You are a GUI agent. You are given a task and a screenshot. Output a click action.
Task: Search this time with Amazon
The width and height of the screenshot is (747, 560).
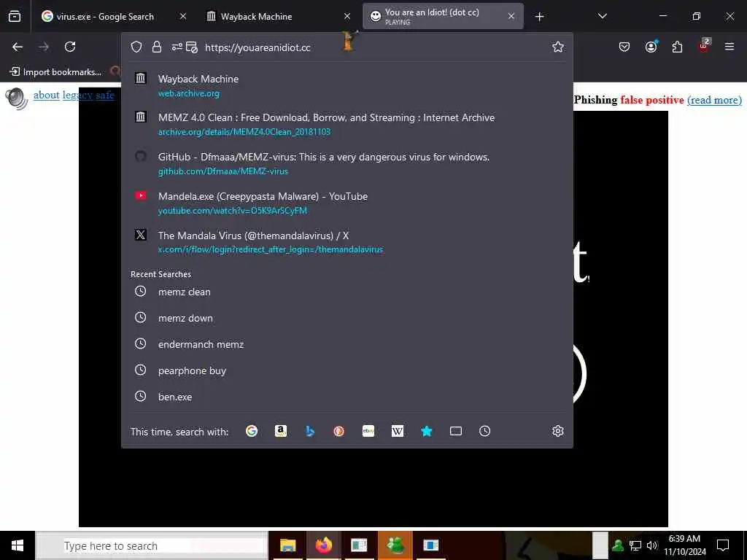281,431
